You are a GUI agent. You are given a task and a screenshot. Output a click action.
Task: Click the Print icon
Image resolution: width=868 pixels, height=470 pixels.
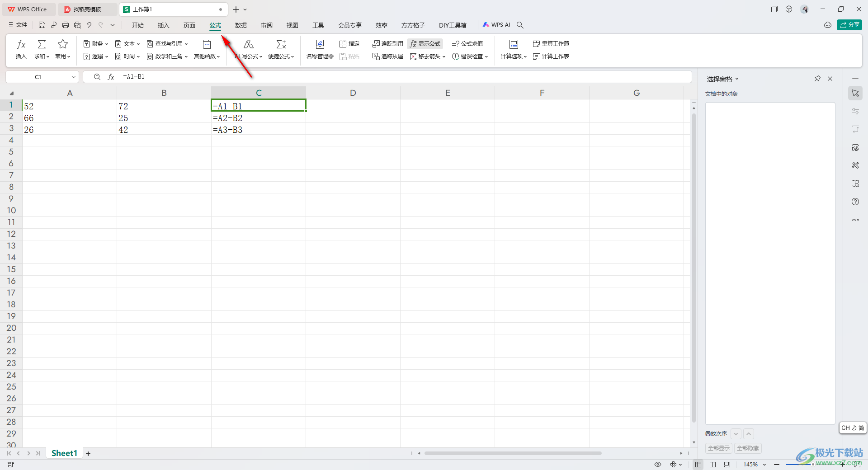[x=66, y=25]
